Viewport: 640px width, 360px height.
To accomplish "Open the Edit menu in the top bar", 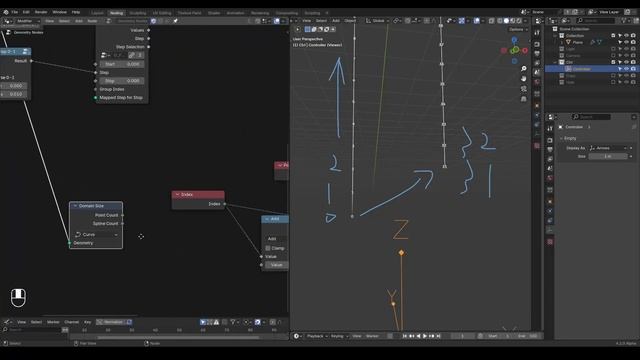I will point(26,12).
